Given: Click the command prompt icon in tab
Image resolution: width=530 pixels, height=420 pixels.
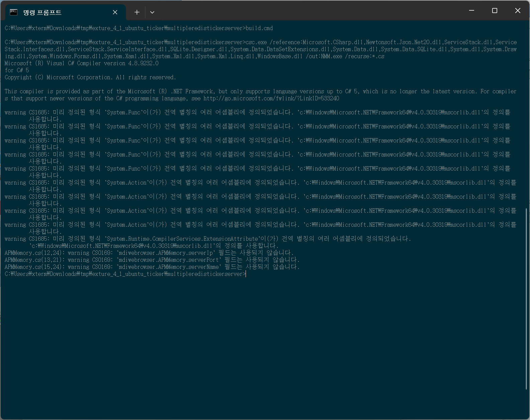Looking at the screenshot, I should [x=14, y=12].
